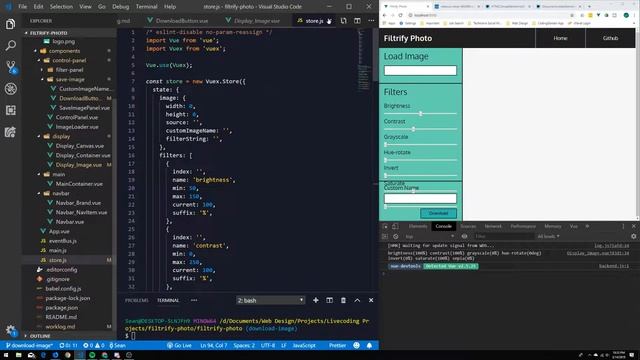This screenshot has height=360, width=640.
Task: Click the Custom Name input field
Action: [x=420, y=198]
